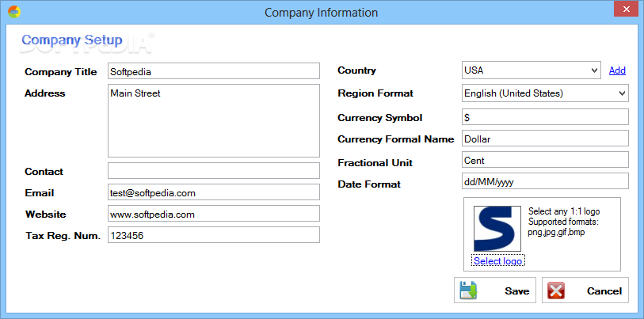Click the 'Supported formats:' text line
Viewport: 644px width, 319px height.
[563, 222]
